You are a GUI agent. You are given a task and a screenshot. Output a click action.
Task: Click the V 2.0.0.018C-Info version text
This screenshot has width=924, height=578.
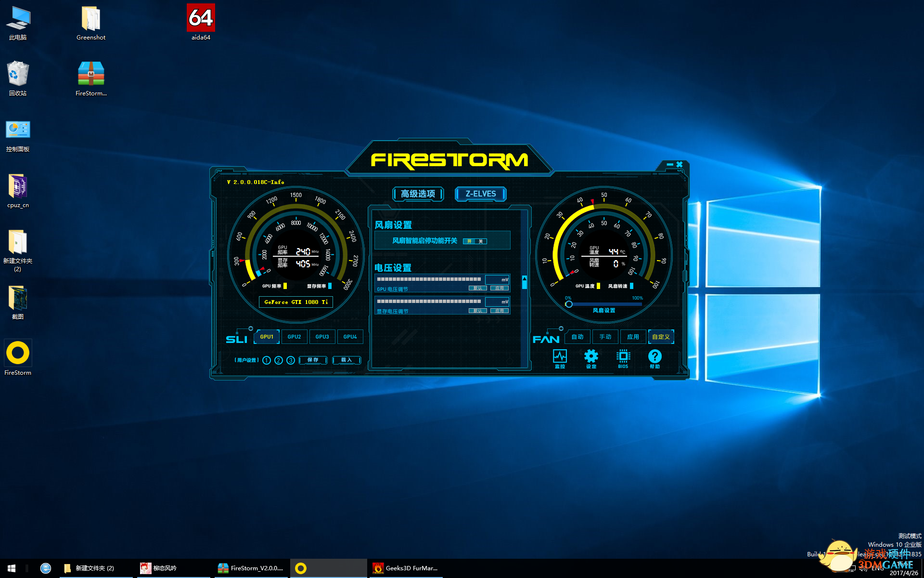point(256,182)
